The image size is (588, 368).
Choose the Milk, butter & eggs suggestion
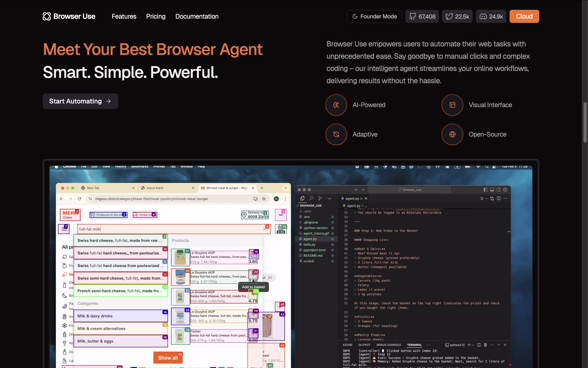(120, 341)
